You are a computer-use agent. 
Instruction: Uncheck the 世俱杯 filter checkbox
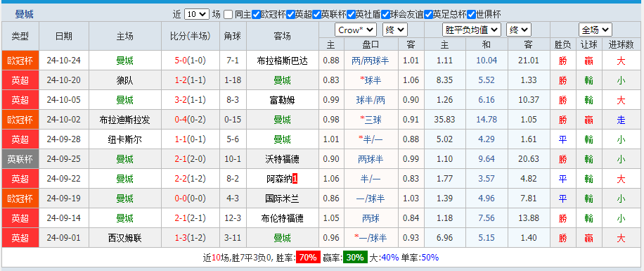click(471, 14)
